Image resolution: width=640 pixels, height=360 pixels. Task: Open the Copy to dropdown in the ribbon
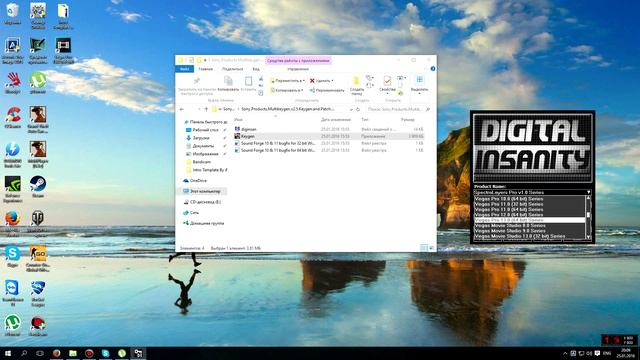pyautogui.click(x=287, y=90)
